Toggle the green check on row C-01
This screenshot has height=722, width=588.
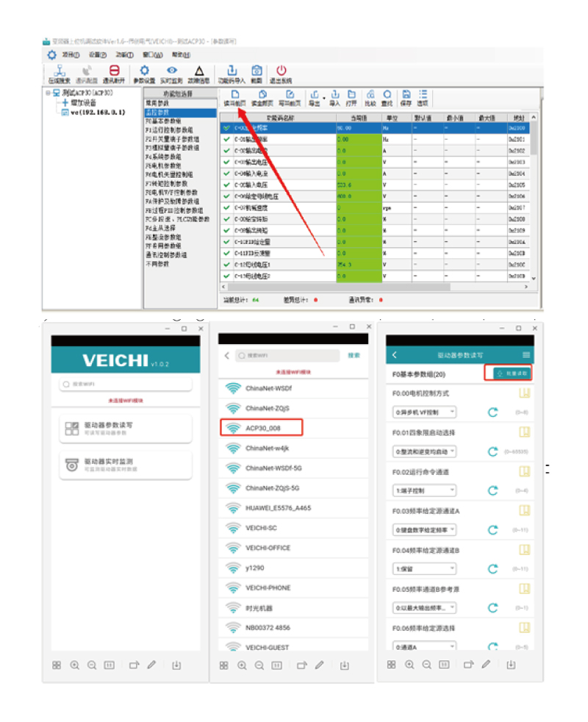click(226, 139)
